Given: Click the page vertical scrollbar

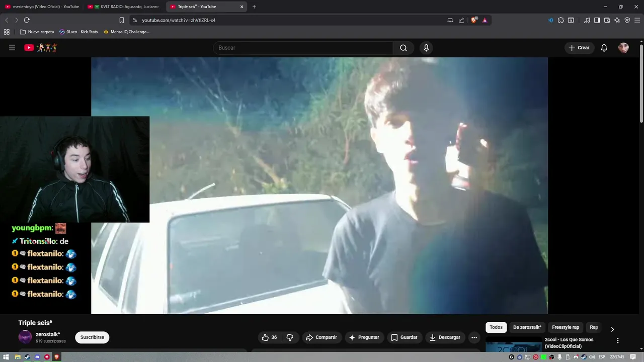Looking at the screenshot, I should coord(641,83).
